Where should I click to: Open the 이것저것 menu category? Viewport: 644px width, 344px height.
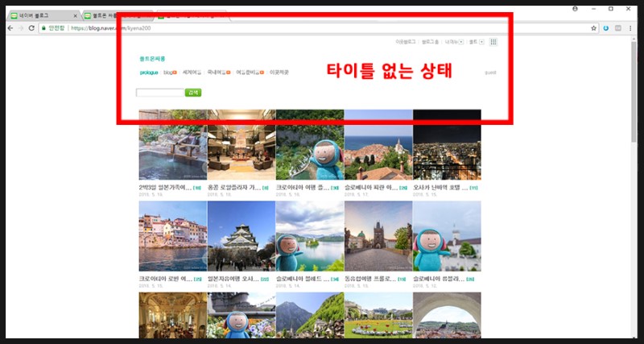(279, 73)
